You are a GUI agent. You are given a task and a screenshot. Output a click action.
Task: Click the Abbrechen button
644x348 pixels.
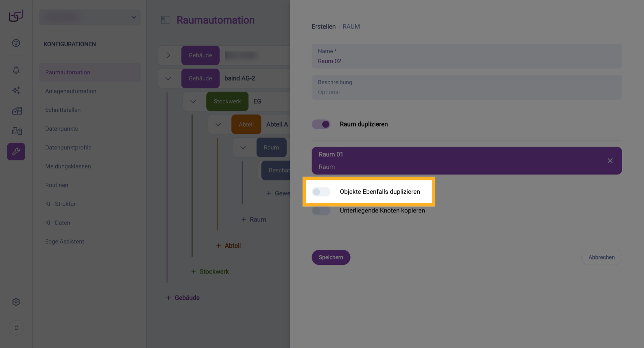[601, 257]
